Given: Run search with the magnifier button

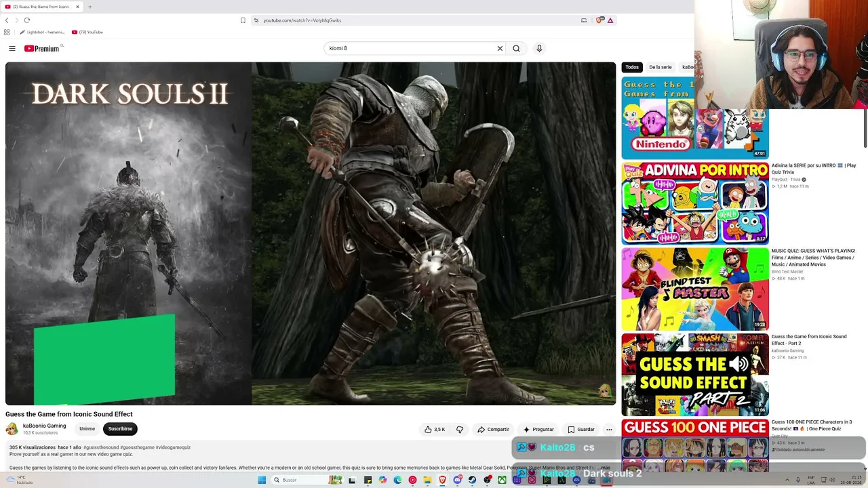Looking at the screenshot, I should (x=516, y=48).
